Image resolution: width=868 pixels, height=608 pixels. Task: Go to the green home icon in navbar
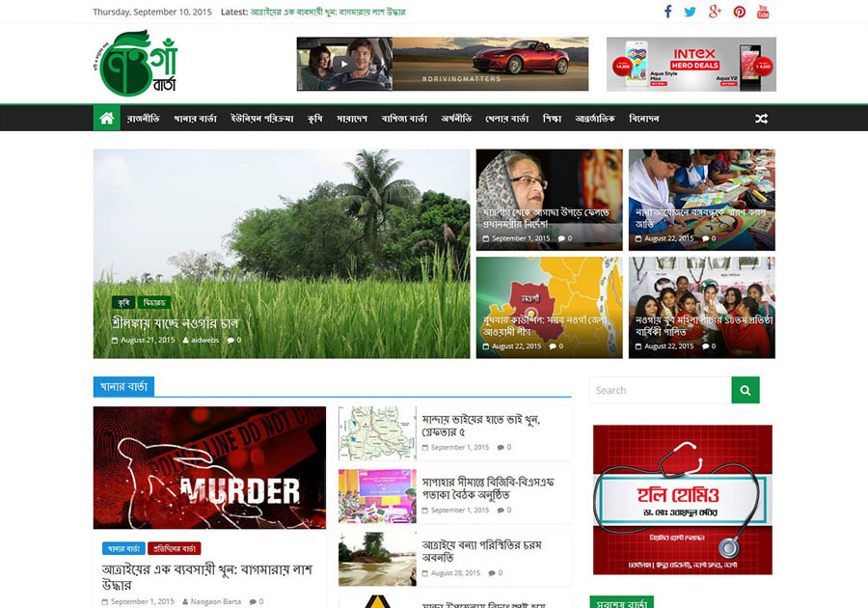coord(106,118)
